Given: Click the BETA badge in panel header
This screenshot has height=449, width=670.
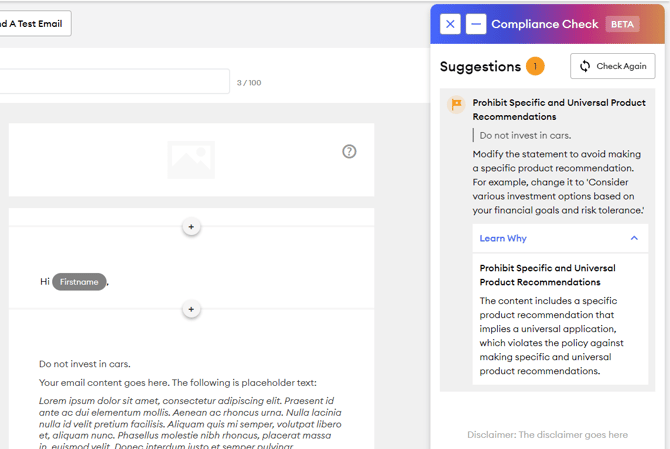Looking at the screenshot, I should [622, 24].
